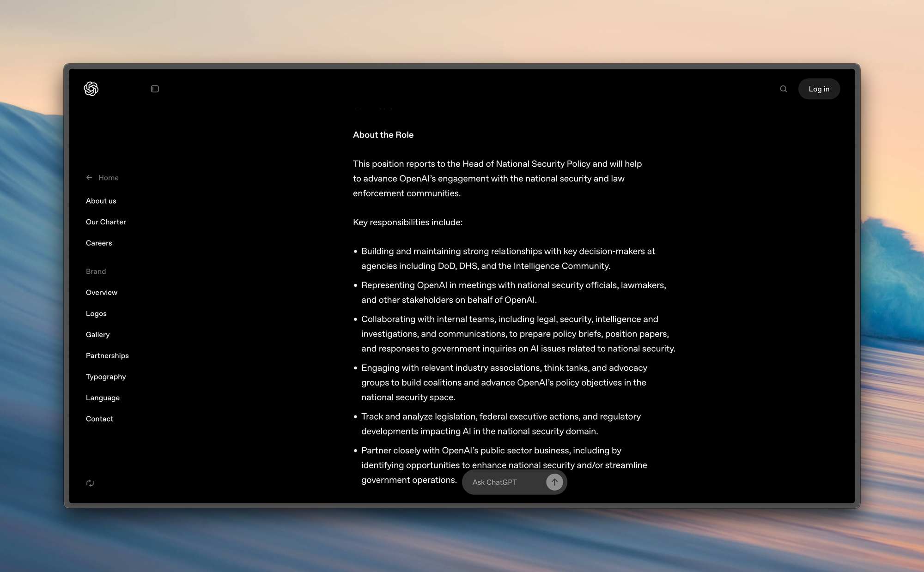Return to Home via sidebar link
Viewport: 924px width, 572px height.
109,178
